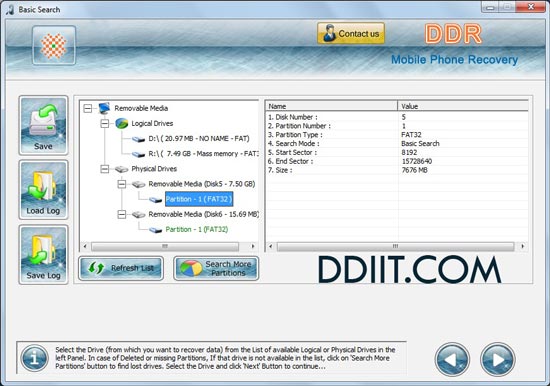Collapse the Logical Drives node

105,124
